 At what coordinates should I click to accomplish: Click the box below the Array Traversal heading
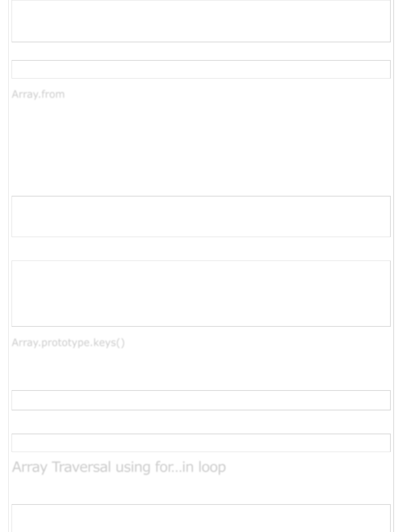pyautogui.click(x=201, y=518)
